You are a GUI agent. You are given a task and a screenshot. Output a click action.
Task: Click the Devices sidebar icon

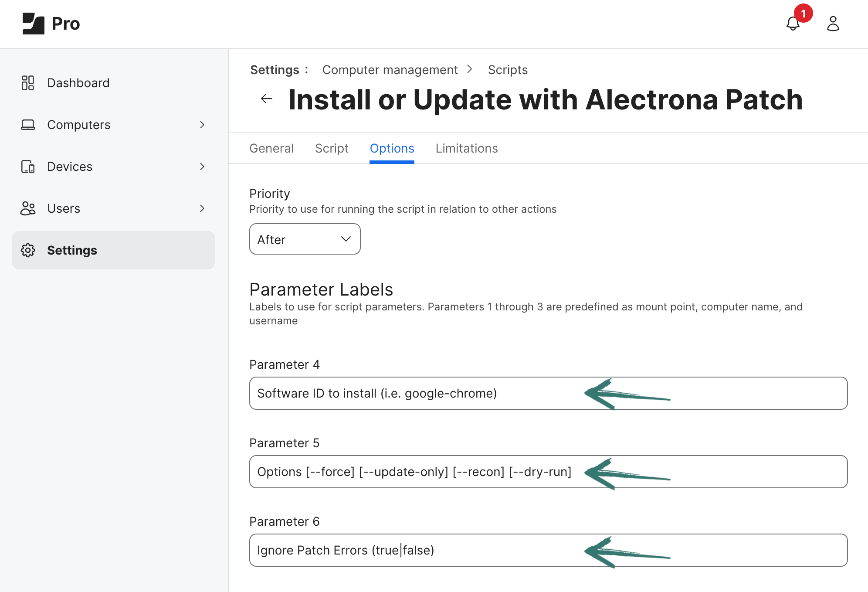point(28,167)
